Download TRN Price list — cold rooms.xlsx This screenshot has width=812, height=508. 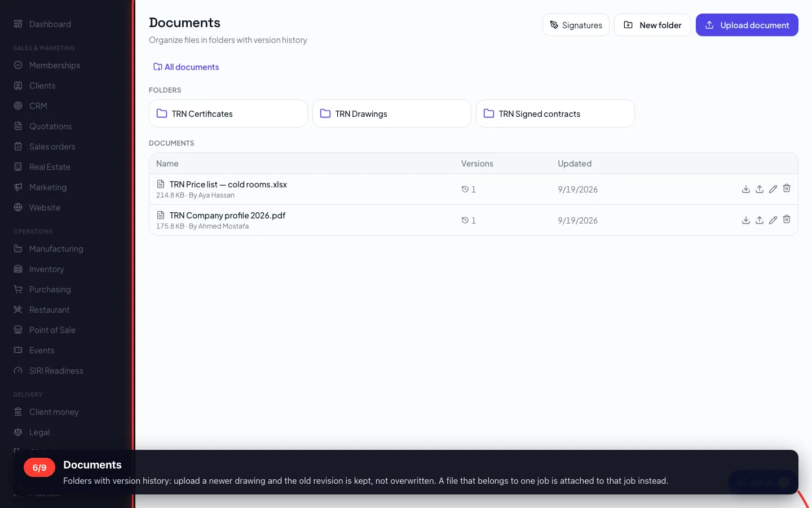coord(746,189)
